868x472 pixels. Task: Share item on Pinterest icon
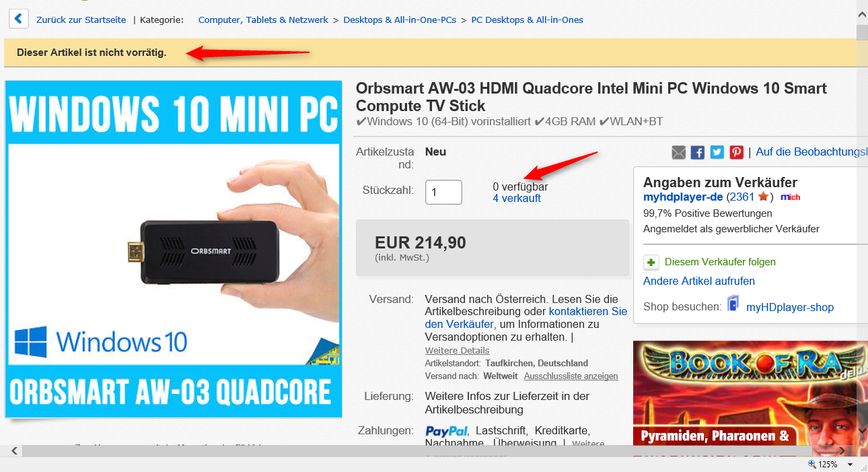click(737, 153)
